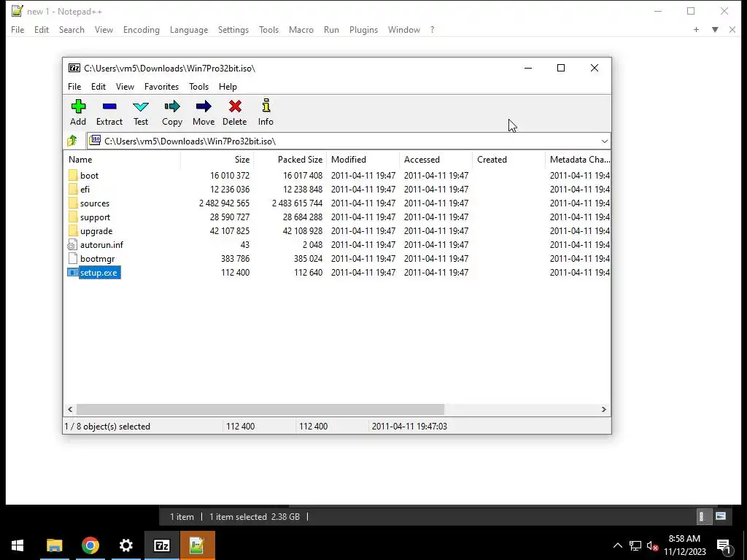Open File Explorer from the taskbar
The height and width of the screenshot is (560, 747).
(x=54, y=545)
